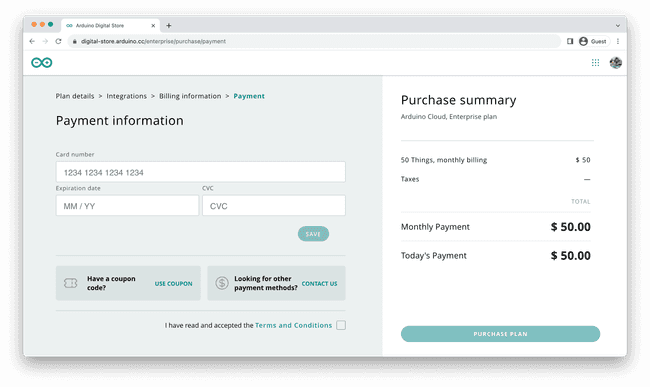The height and width of the screenshot is (387, 650).
Task: Focus the Card number field
Action: (201, 172)
